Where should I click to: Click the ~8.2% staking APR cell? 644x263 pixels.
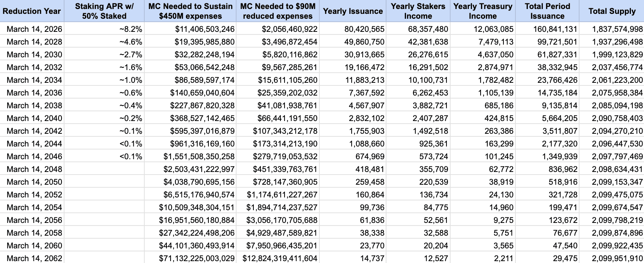(x=131, y=29)
